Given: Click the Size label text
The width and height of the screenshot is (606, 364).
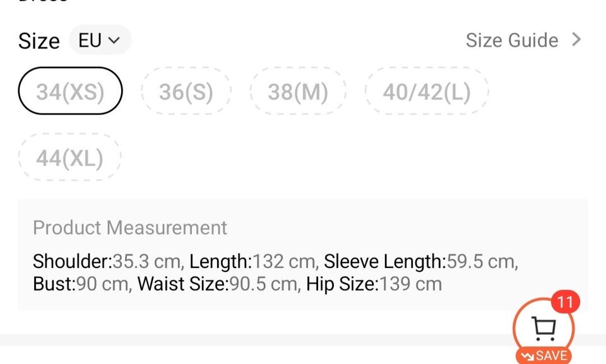Looking at the screenshot, I should [39, 41].
